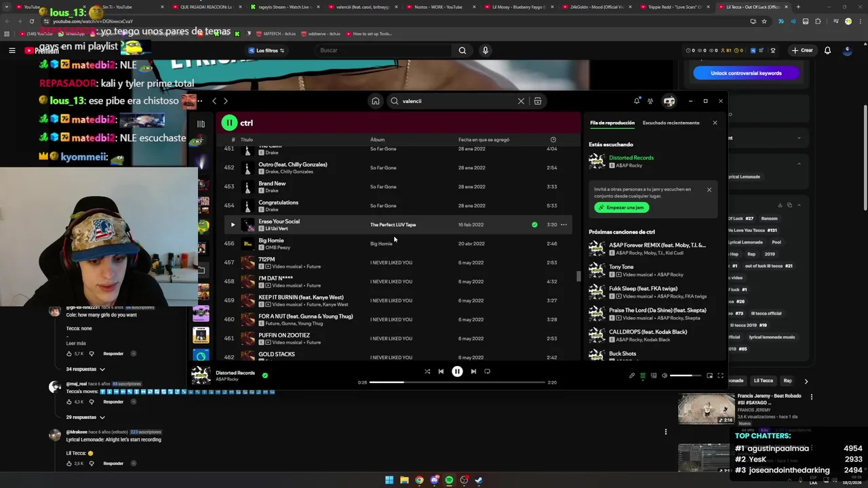Navigate back in Spotify
Viewport: 868px width, 488px height.
coord(214,101)
